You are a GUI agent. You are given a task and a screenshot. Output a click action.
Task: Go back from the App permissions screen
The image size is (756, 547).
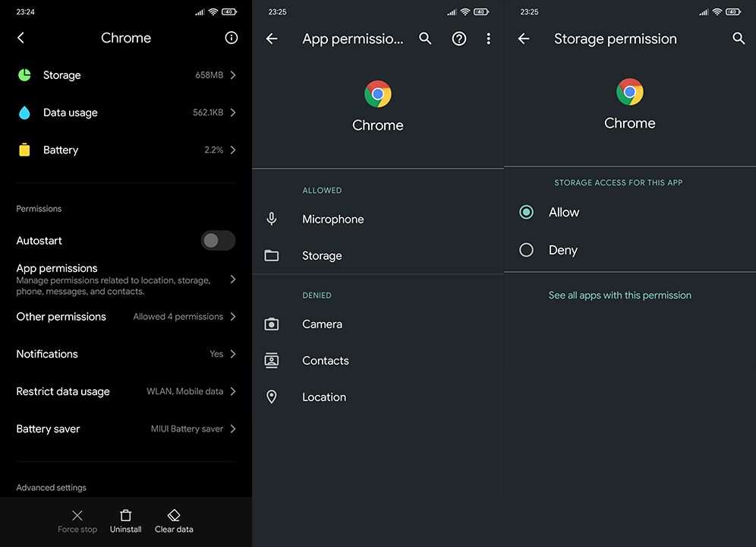point(272,39)
